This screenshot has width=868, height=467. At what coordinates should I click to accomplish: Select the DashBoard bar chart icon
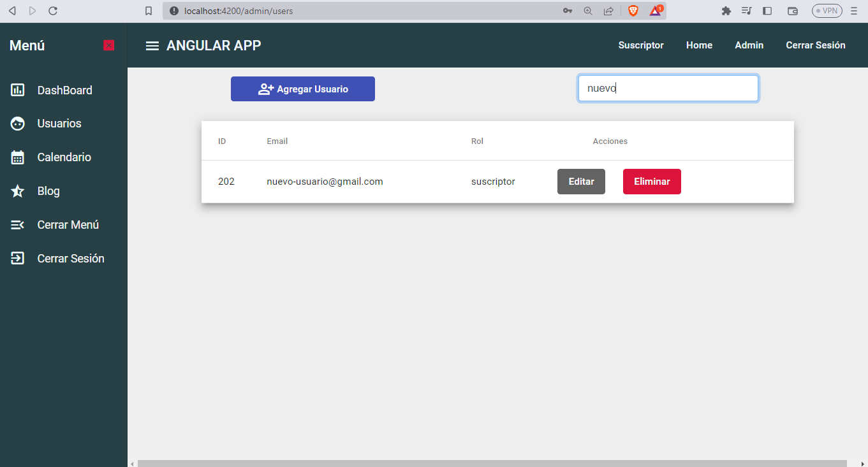click(17, 90)
